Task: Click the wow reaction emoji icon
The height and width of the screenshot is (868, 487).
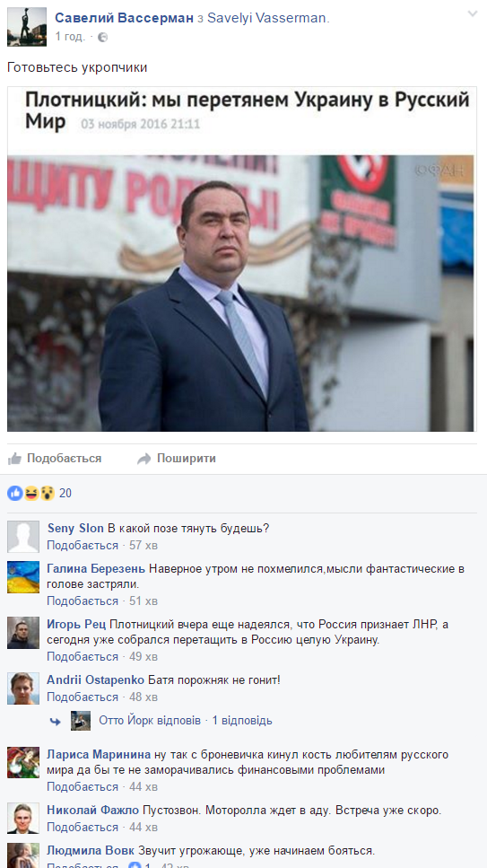Action: coord(47,493)
